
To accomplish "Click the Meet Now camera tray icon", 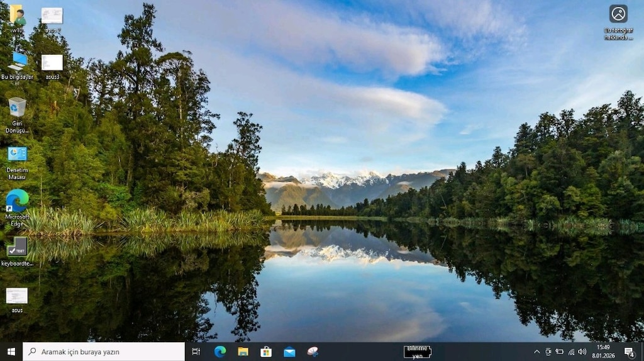I will point(548,352).
